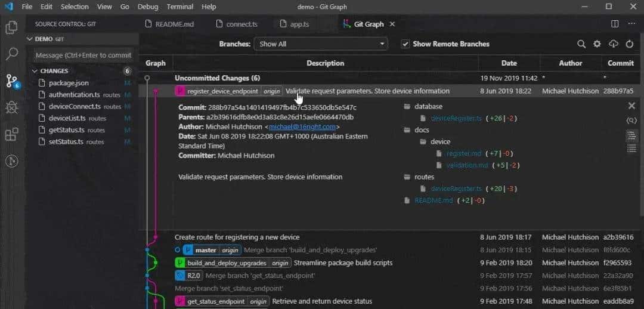The width and height of the screenshot is (644, 309).
Task: Open the Debug menu
Action: click(x=148, y=7)
